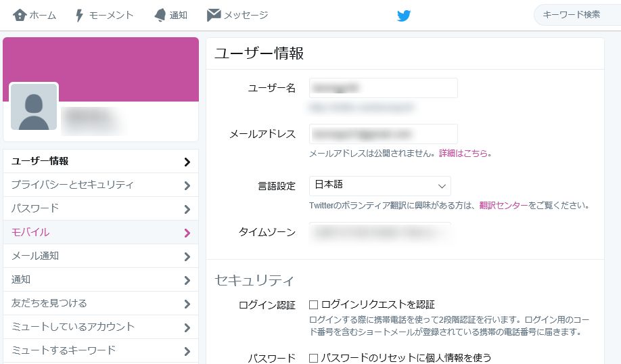This screenshot has width=621, height=364.
Task: Click the Moments lightning bolt icon
Action: (79, 15)
